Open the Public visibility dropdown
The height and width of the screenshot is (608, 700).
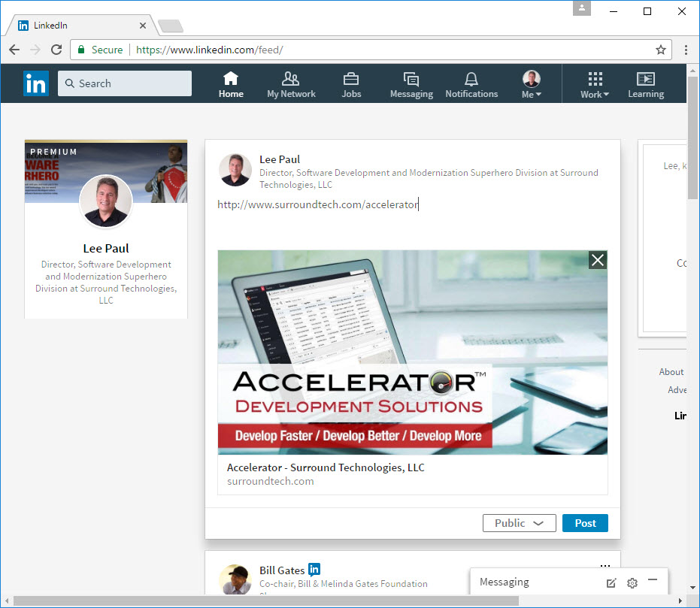(520, 523)
